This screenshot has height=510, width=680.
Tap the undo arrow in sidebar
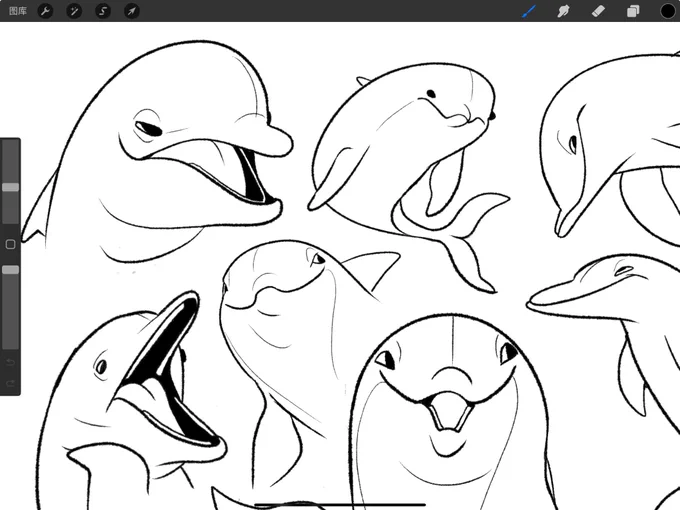pos(10,362)
